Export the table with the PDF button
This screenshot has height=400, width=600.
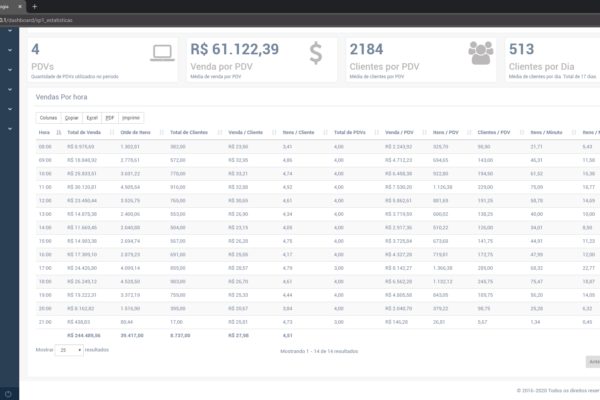coord(110,118)
